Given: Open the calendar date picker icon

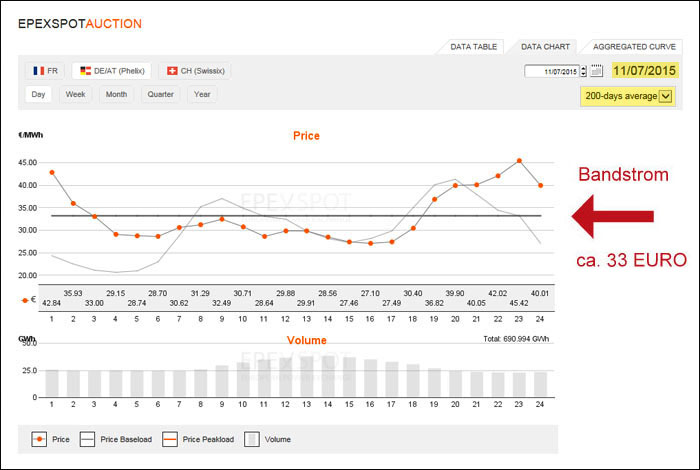Looking at the screenshot, I should coord(597,71).
